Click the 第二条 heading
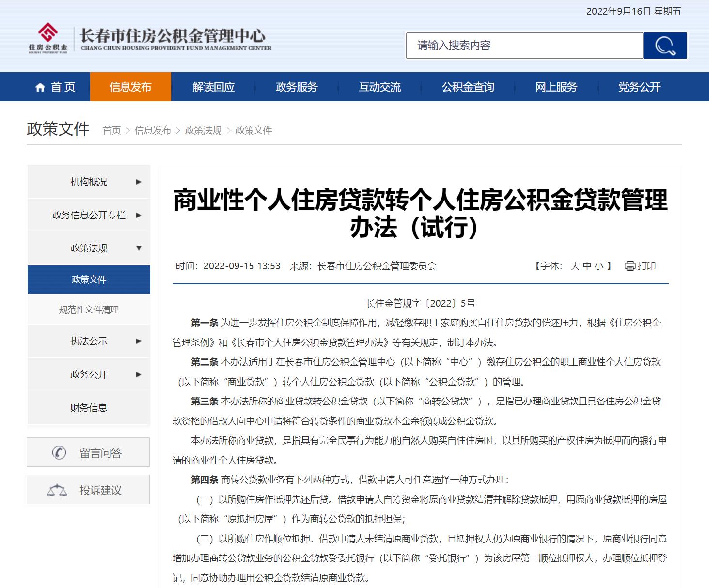Image resolution: width=709 pixels, height=588 pixels. [x=205, y=362]
